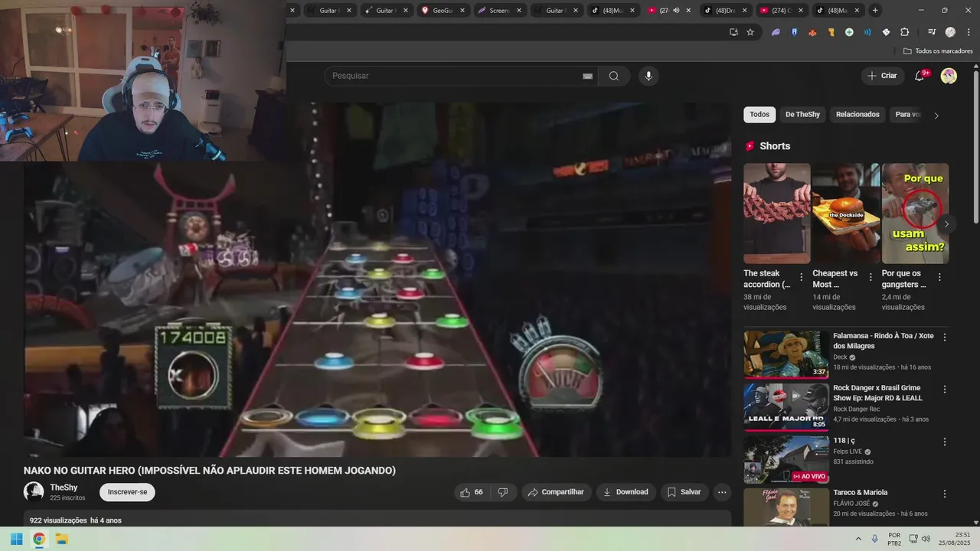Viewport: 980px width, 551px height.
Task: Show next Shorts with the arrow
Action: pyautogui.click(x=946, y=224)
